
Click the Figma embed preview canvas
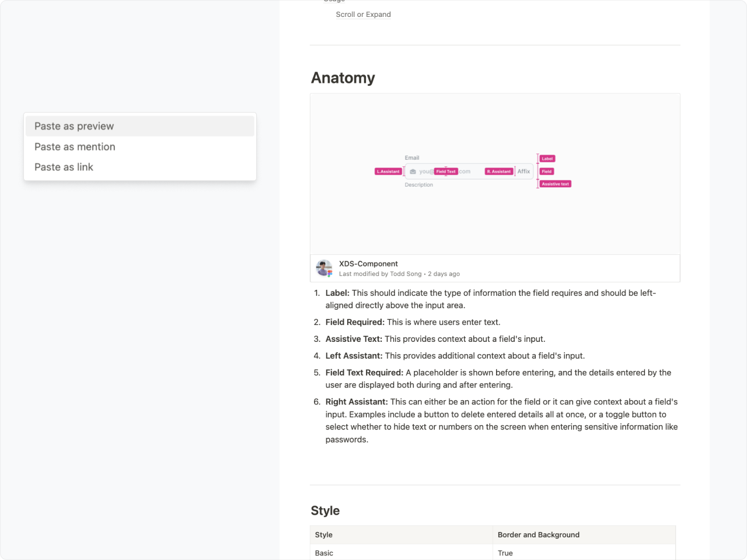pyautogui.click(x=495, y=174)
